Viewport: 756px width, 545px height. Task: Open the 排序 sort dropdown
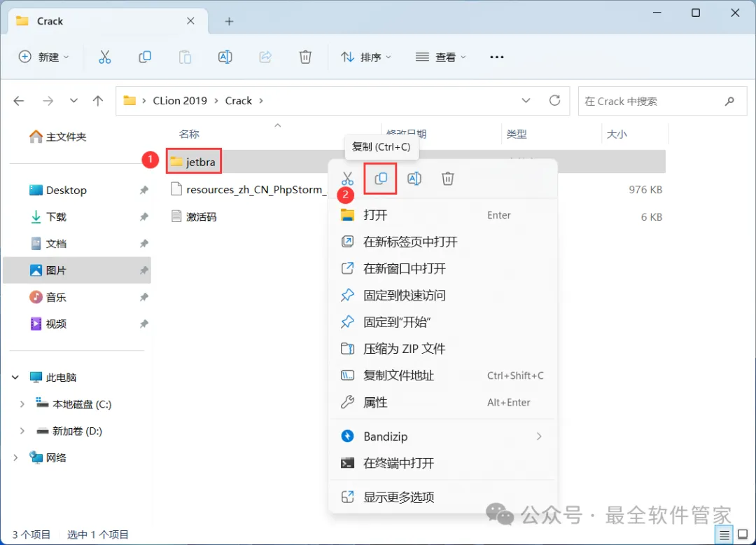pyautogui.click(x=365, y=57)
